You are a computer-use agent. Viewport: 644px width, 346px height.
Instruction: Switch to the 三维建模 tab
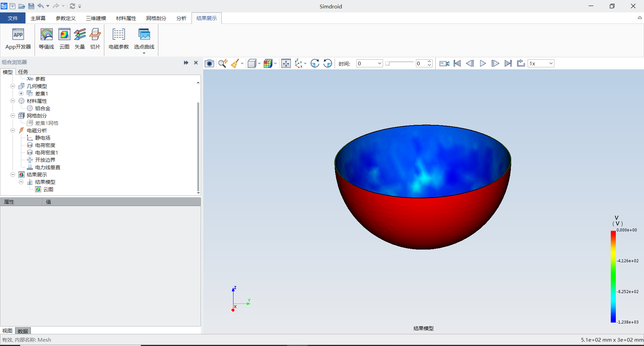(96, 18)
